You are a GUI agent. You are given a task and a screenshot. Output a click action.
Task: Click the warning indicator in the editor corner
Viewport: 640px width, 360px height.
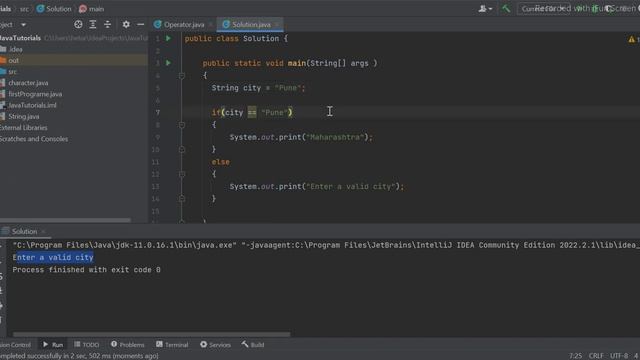[632, 39]
